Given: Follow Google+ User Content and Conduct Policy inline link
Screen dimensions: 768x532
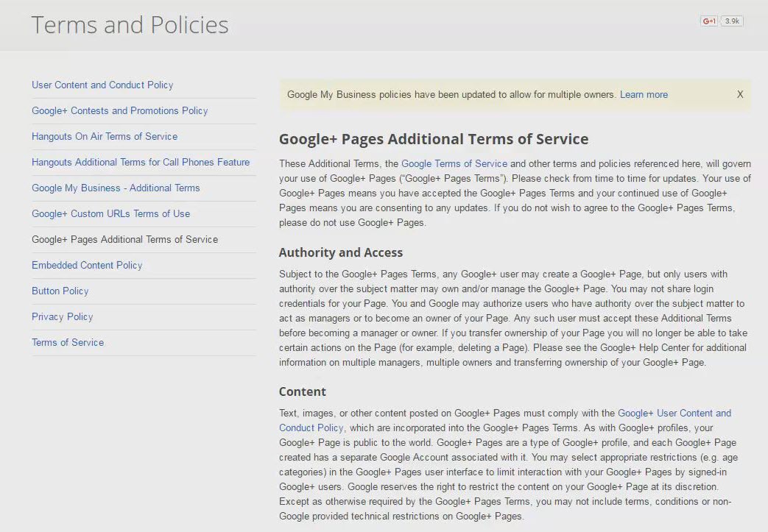Looking at the screenshot, I should 505,420.
